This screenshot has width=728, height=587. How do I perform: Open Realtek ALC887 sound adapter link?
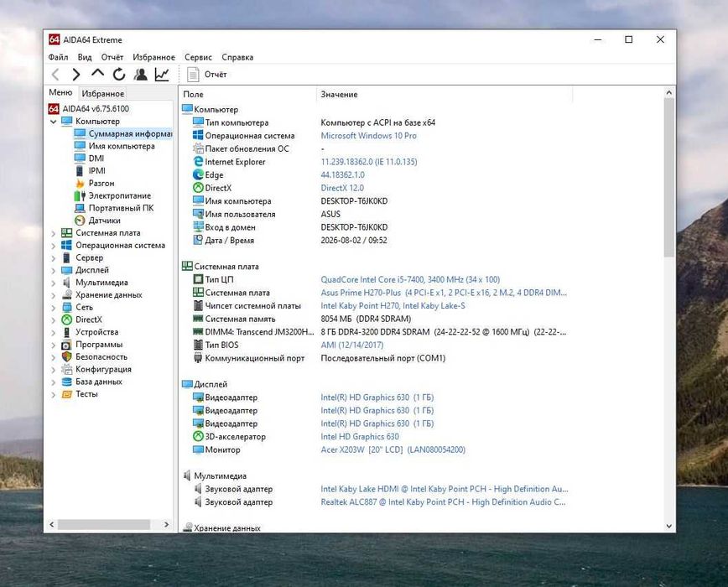[443, 502]
